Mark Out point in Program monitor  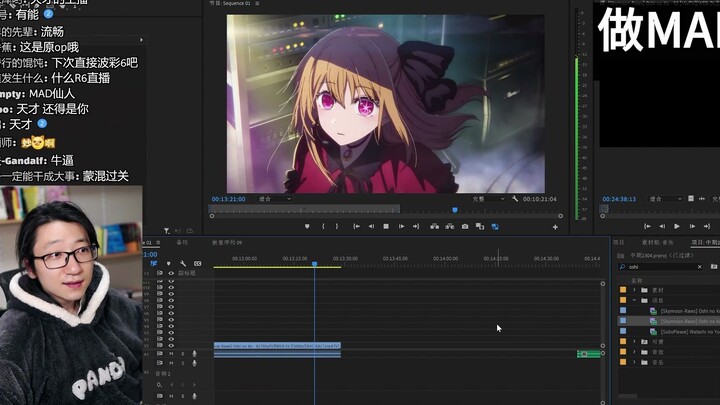point(337,226)
